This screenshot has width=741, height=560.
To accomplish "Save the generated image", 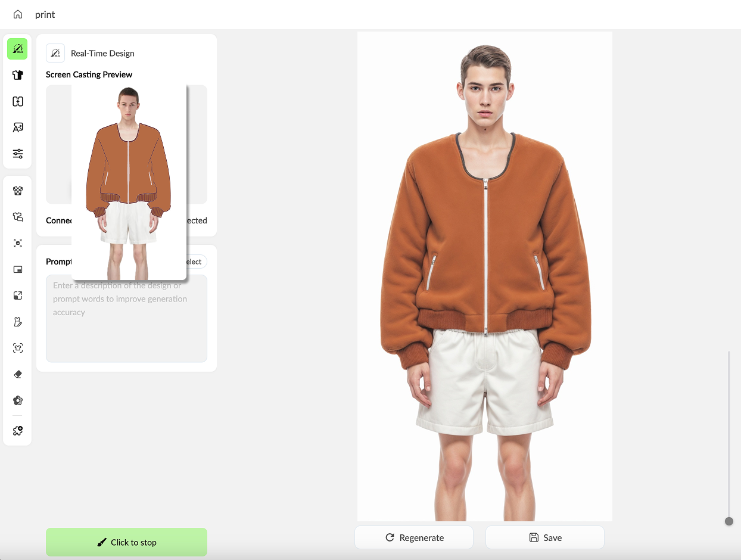I will pos(545,537).
